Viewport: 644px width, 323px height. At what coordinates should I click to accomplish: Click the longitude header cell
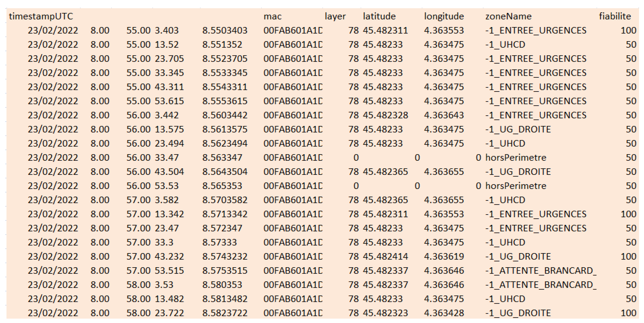[444, 16]
